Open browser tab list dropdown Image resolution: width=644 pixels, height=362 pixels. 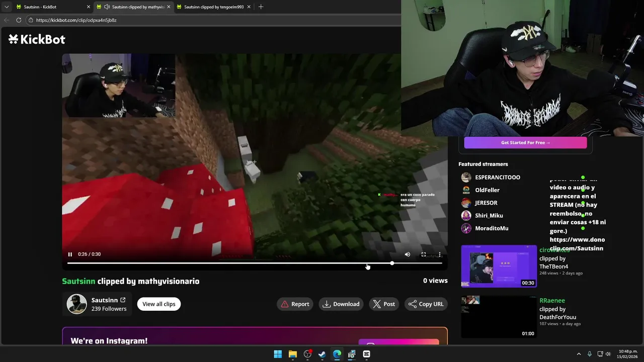7,7
